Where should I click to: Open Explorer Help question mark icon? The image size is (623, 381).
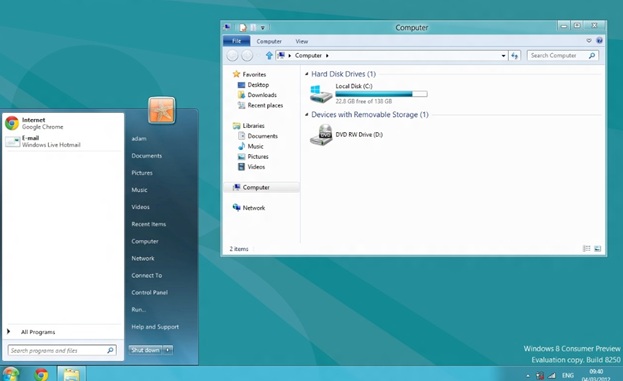599,41
